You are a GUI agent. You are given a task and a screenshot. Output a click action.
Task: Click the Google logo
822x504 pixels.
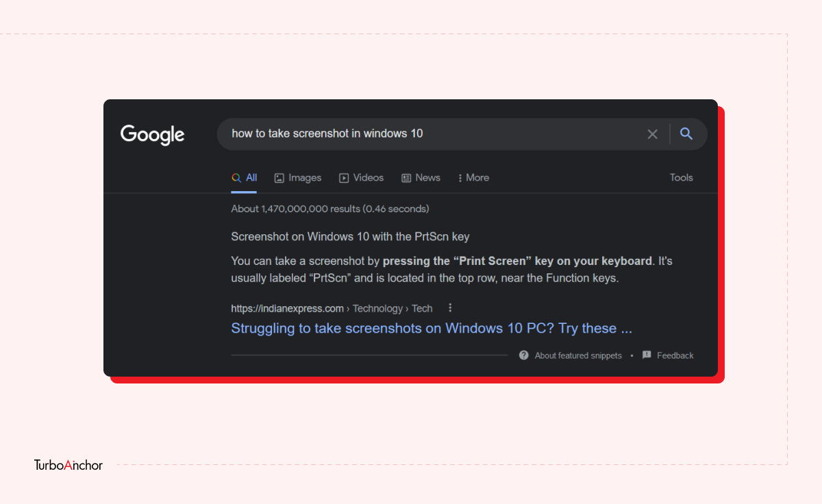(x=152, y=134)
